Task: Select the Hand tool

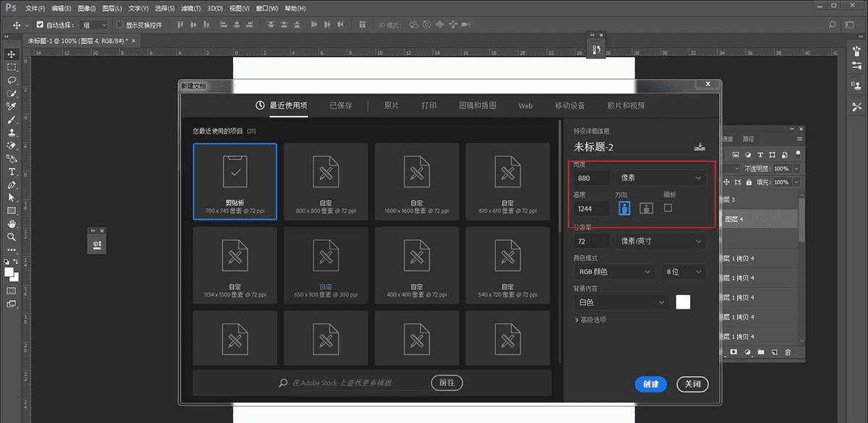Action: (12, 223)
